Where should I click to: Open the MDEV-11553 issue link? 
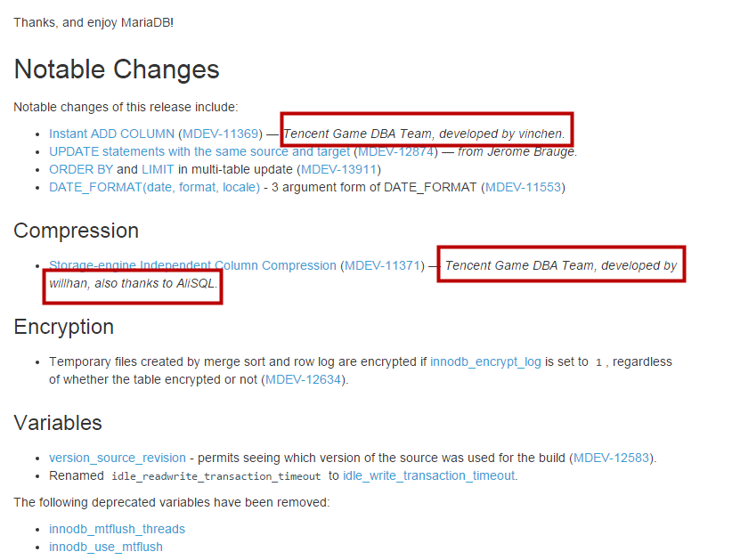[523, 187]
